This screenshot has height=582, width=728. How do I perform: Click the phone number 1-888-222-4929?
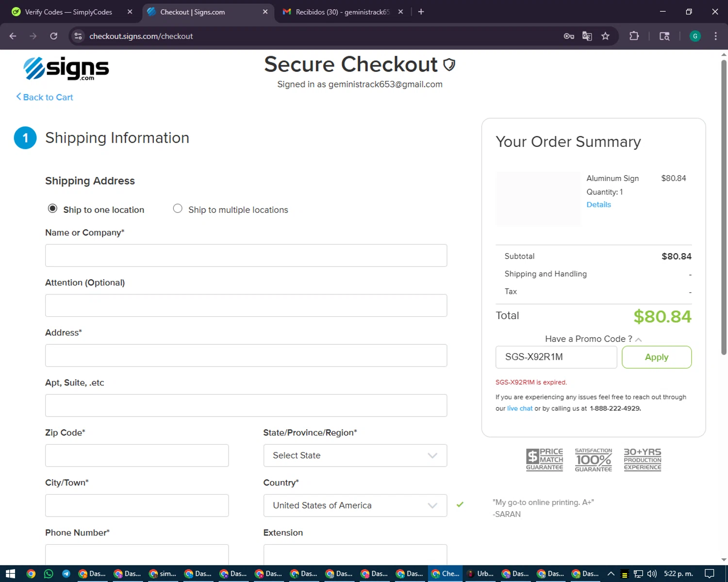[615, 408]
